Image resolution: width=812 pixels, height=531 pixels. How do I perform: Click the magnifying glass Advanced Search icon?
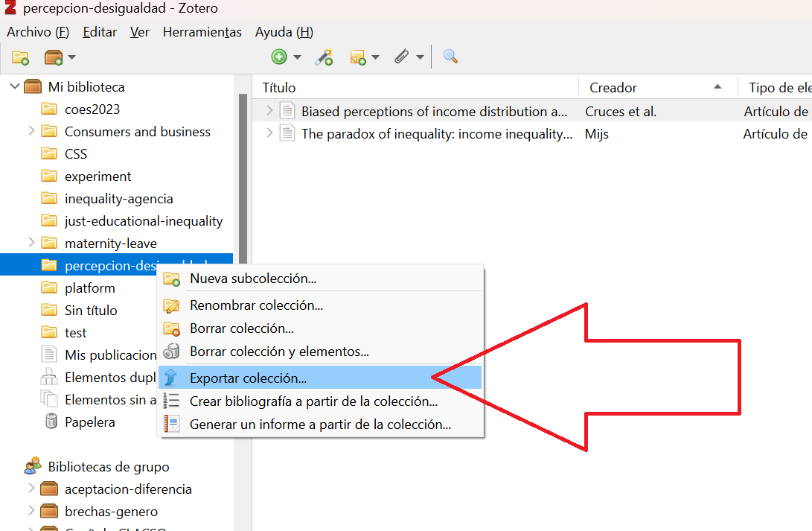450,57
